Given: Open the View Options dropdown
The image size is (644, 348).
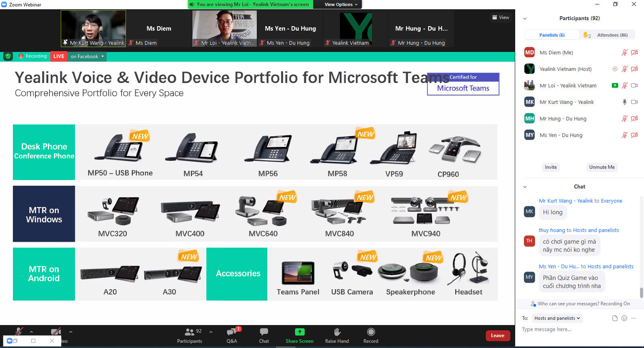Looking at the screenshot, I should click(341, 4).
